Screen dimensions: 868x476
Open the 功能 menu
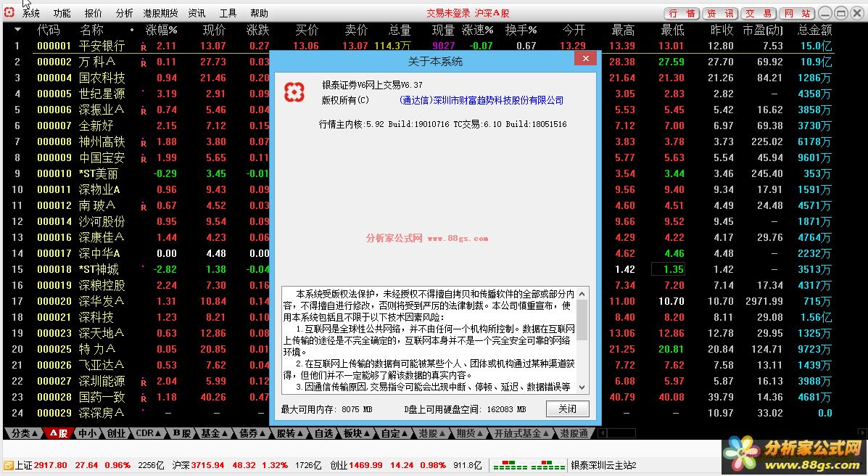pos(62,13)
